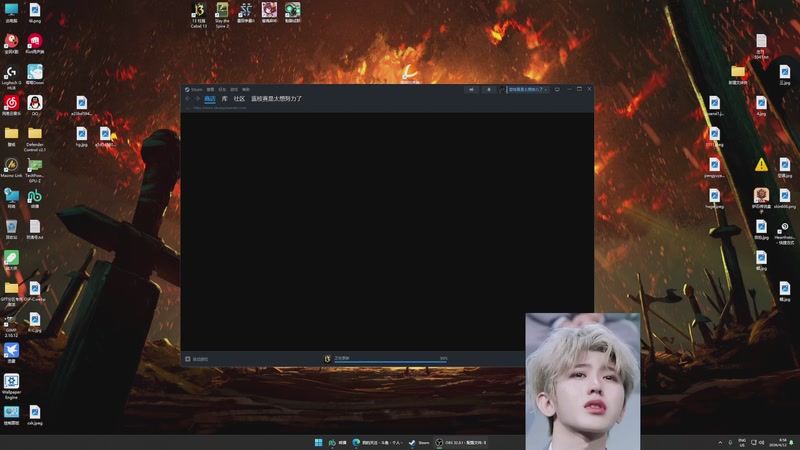Select the yellow warning triangle desktop icon
Image resolution: width=800 pixels, height=450 pixels.
pos(761,164)
